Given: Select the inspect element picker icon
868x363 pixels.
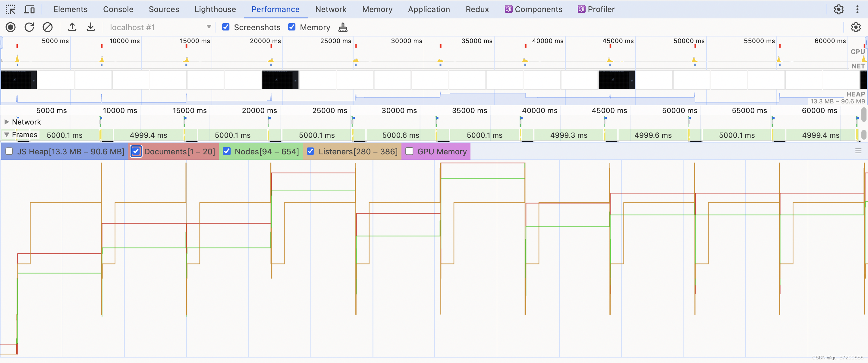Looking at the screenshot, I should pyautogui.click(x=11, y=9).
